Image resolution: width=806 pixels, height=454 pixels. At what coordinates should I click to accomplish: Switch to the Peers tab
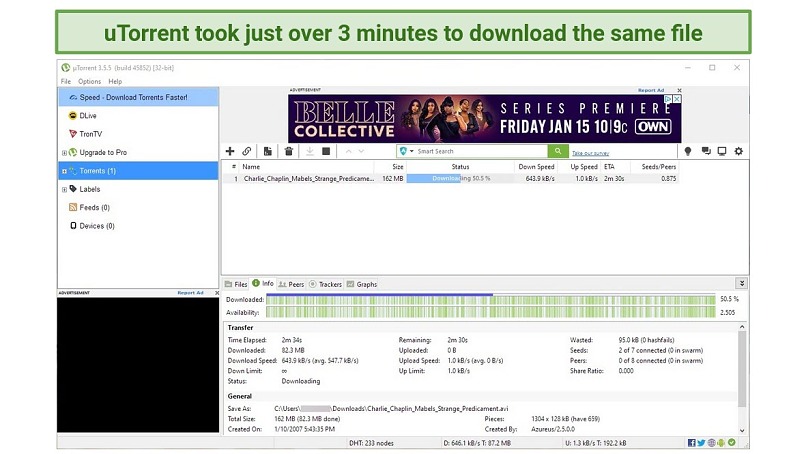coord(291,284)
